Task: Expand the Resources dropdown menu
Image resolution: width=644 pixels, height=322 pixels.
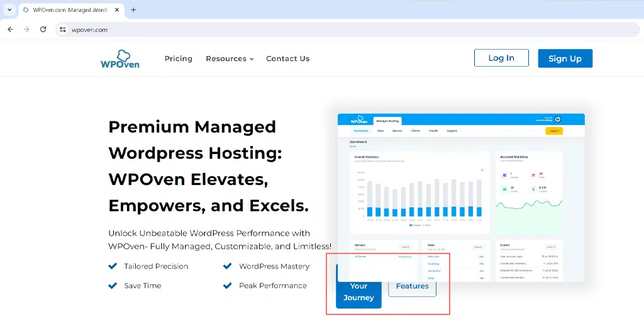Action: 230,58
